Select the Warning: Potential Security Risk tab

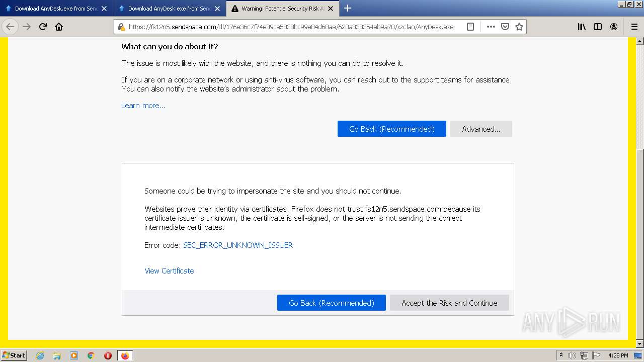tap(282, 9)
